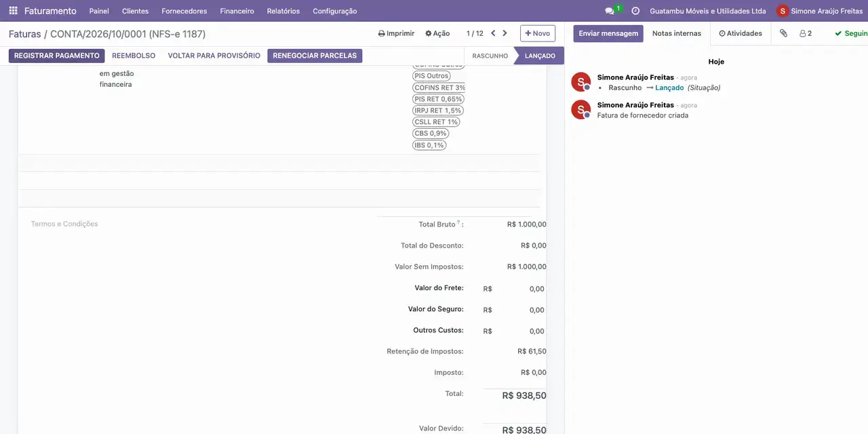Click the clock activities icon in top bar

coord(635,11)
